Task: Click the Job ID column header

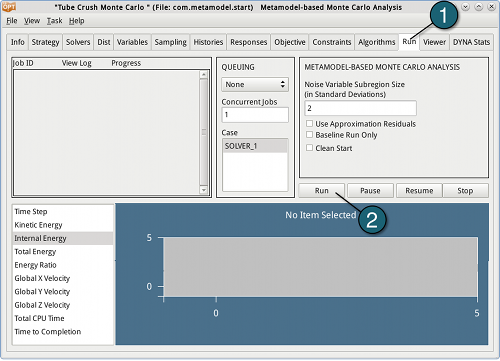Action: [x=23, y=63]
